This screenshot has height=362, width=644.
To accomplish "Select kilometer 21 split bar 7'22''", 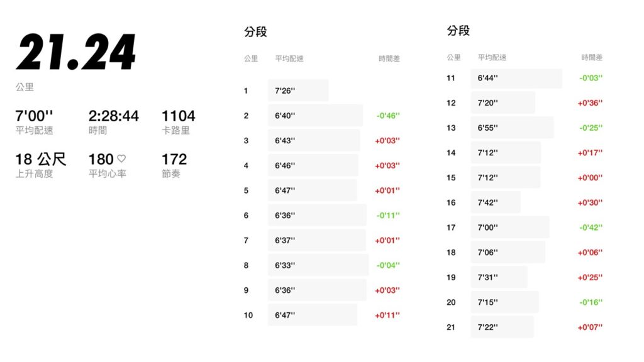I will [502, 327].
